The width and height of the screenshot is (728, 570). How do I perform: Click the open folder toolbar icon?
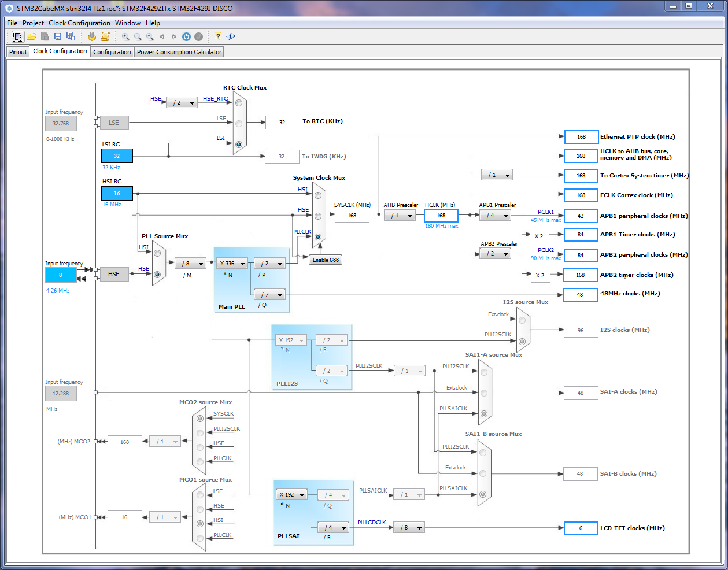tap(31, 36)
